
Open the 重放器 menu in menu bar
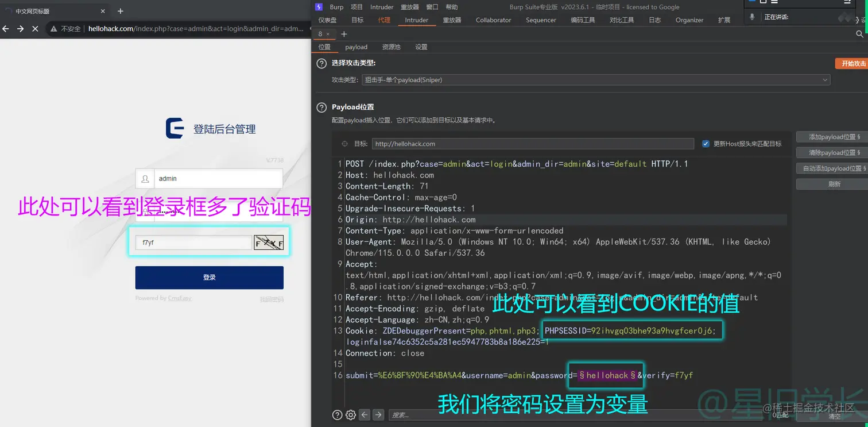click(410, 7)
